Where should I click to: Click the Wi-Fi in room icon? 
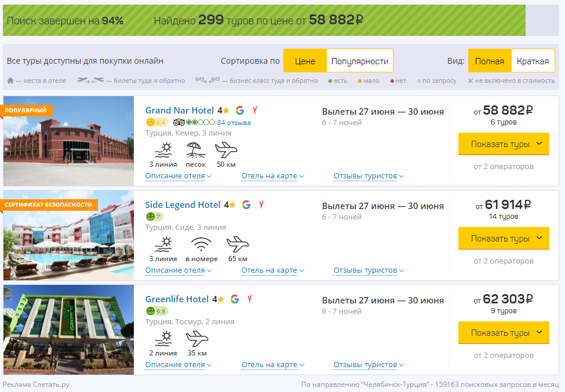pyautogui.click(x=201, y=244)
